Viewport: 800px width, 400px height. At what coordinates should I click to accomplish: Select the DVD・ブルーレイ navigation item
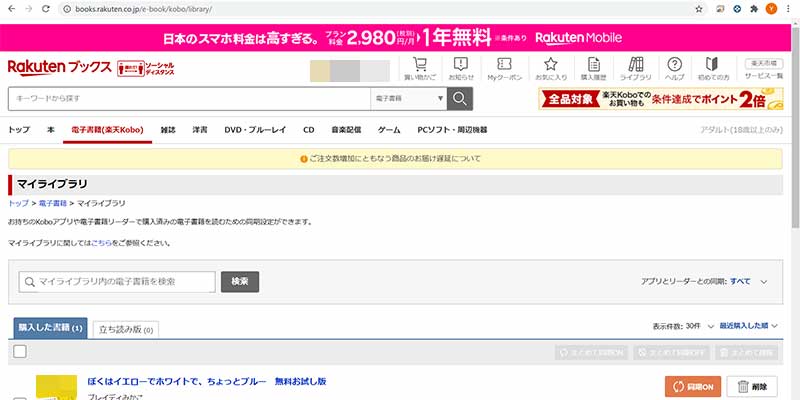(255, 130)
